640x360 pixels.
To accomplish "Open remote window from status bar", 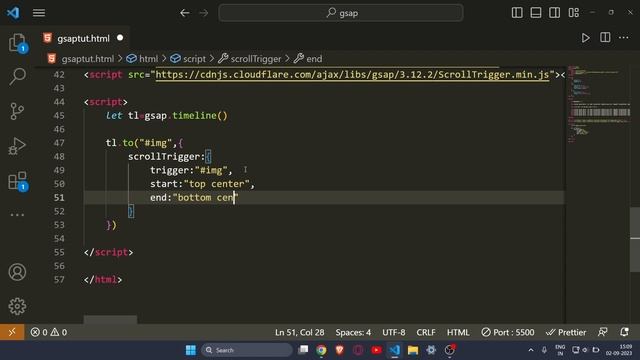I will click(12, 332).
